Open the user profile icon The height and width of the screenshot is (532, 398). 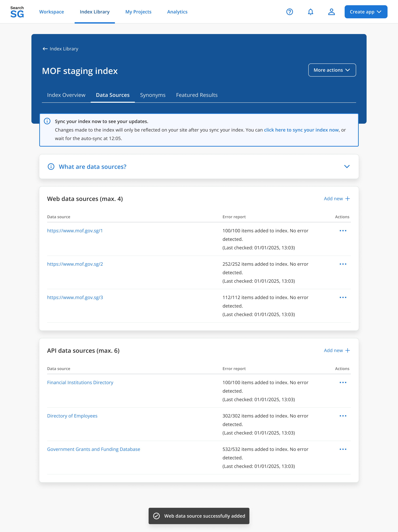point(331,12)
